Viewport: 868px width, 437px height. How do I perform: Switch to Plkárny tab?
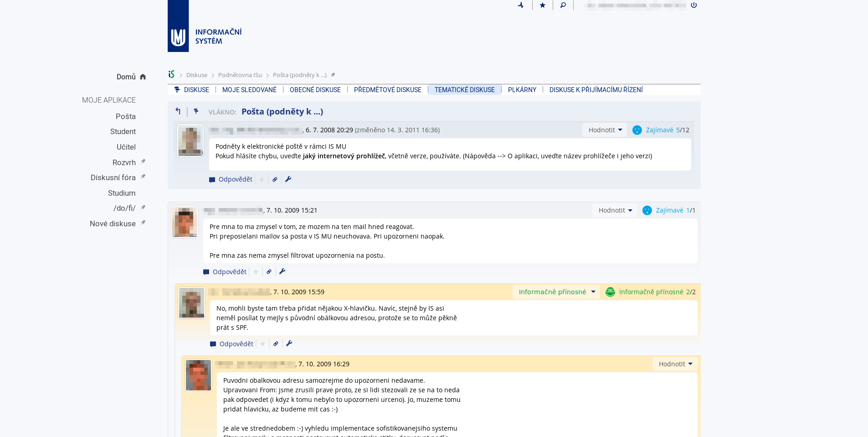click(522, 90)
